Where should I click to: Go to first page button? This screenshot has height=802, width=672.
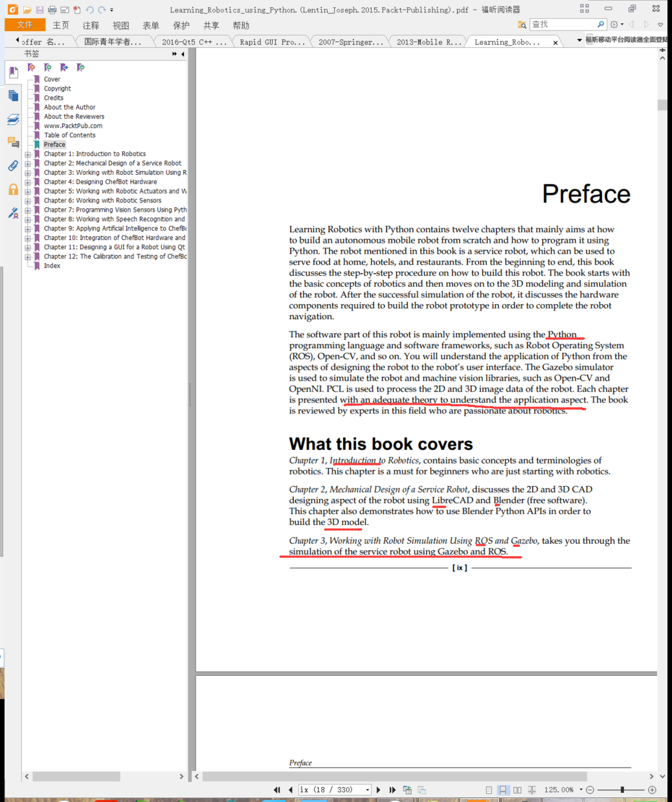[x=277, y=790]
